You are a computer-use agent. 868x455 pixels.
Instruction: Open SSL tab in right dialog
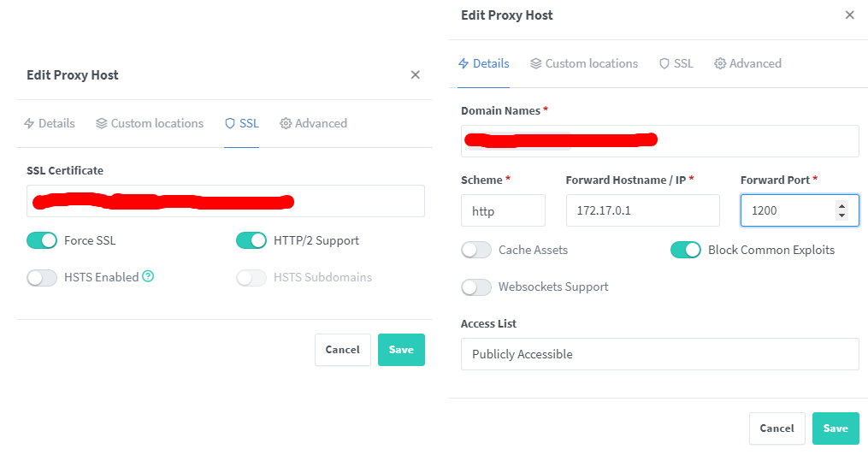(676, 63)
